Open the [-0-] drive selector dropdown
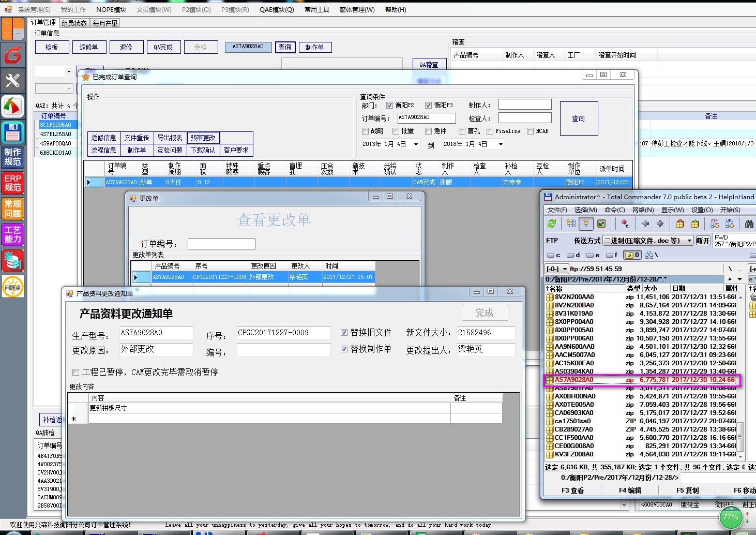Viewport: 756px width, 535px height. [x=565, y=269]
